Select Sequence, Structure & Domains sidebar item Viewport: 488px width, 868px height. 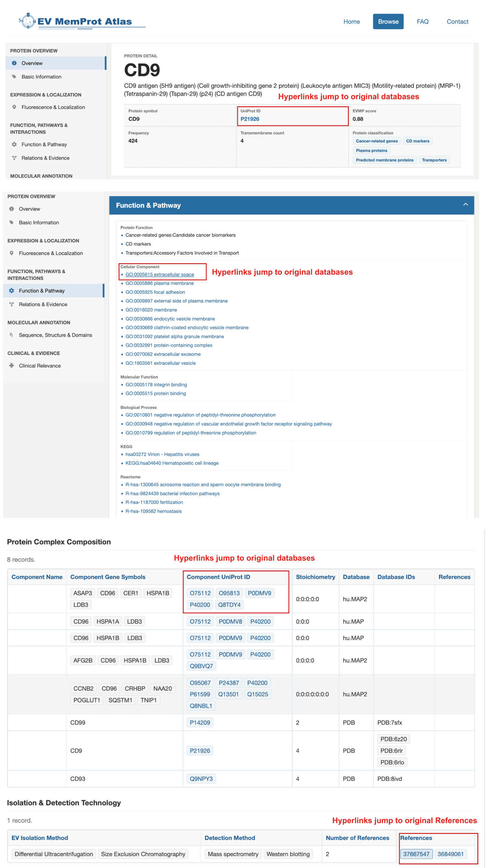click(54, 335)
